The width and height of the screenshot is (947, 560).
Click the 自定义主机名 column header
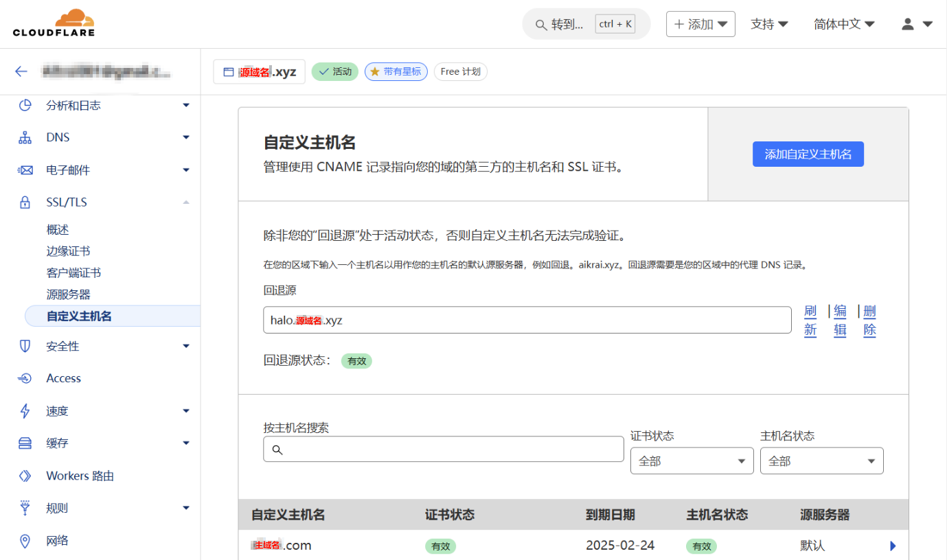pyautogui.click(x=288, y=515)
